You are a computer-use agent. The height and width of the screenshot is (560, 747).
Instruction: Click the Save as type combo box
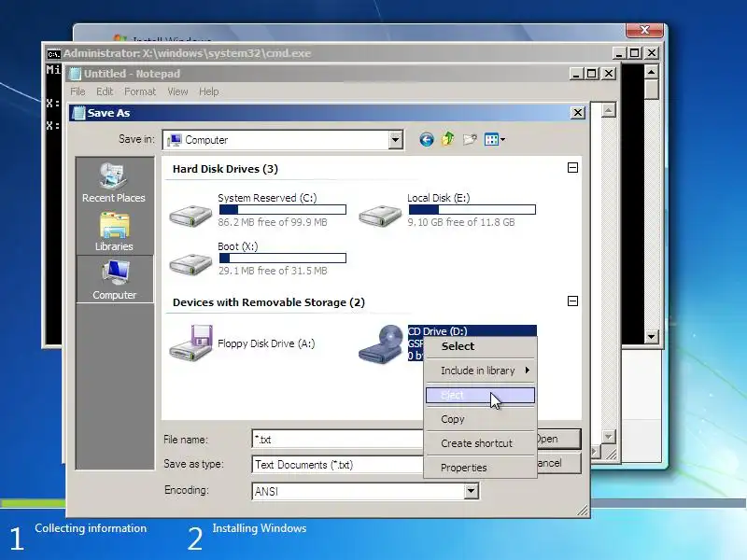pyautogui.click(x=337, y=464)
